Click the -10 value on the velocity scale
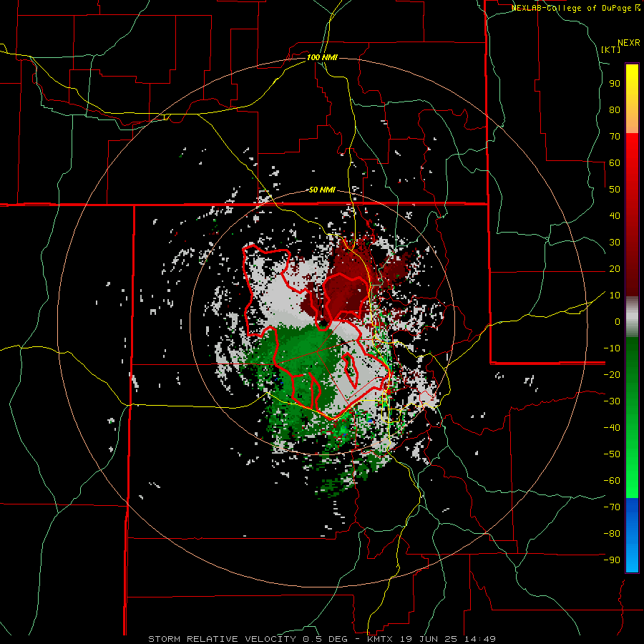This screenshot has height=644, width=644. [x=612, y=348]
